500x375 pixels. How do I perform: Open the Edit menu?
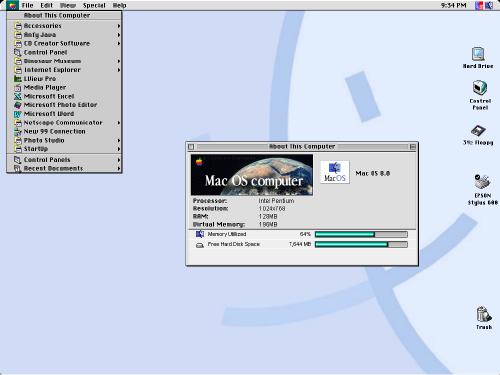(47, 5)
